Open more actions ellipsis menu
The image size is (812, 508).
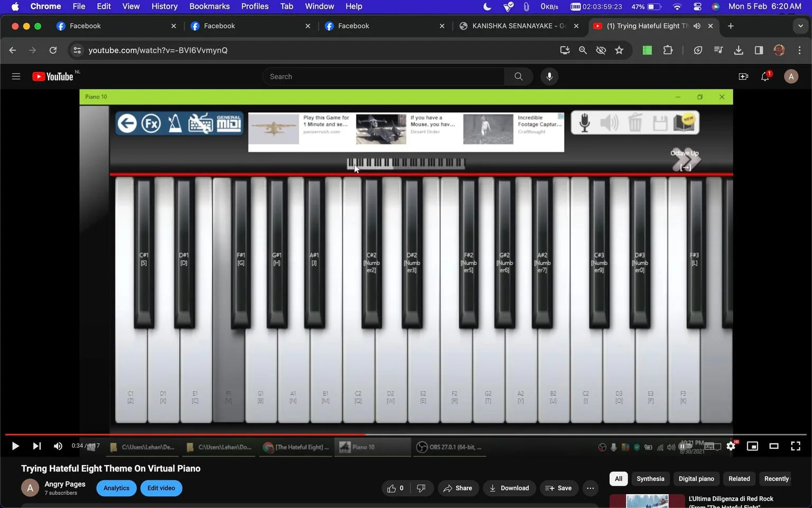(x=590, y=488)
